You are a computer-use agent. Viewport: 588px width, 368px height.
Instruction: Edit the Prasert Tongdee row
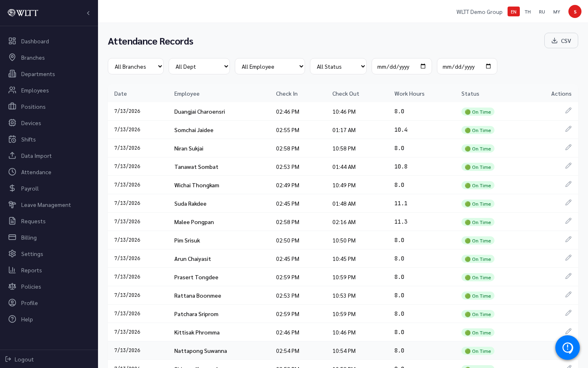click(568, 276)
